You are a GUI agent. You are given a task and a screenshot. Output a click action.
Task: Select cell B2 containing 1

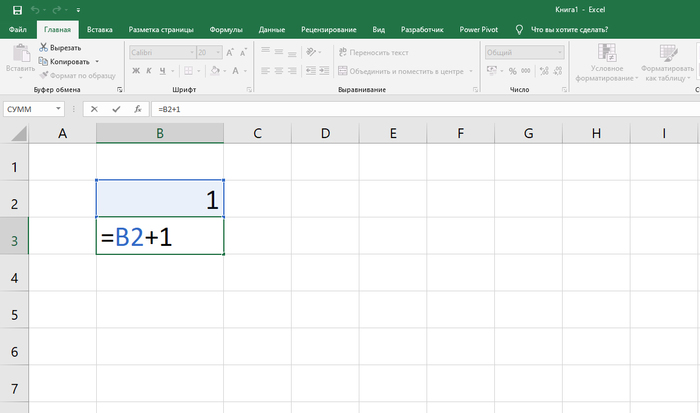[x=160, y=199]
